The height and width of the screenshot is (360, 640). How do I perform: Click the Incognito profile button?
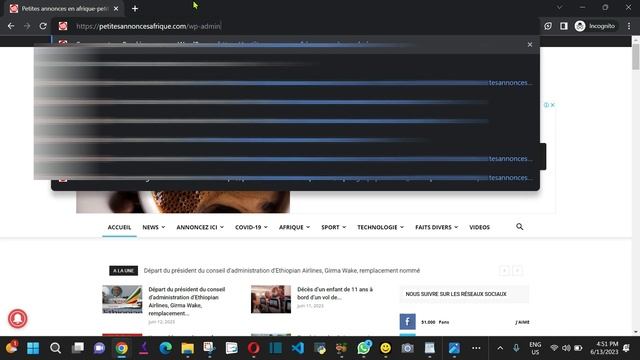click(595, 26)
